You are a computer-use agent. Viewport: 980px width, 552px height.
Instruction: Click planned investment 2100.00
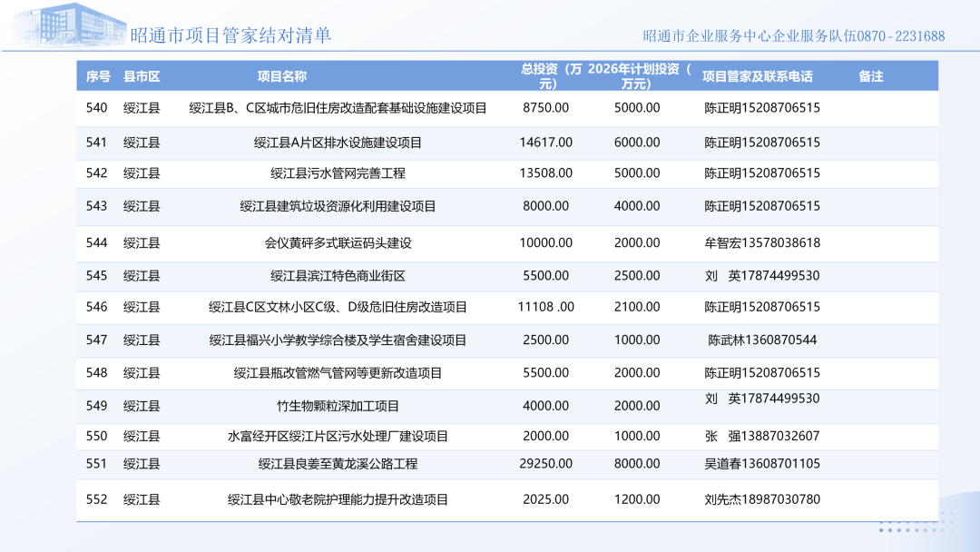click(x=637, y=307)
